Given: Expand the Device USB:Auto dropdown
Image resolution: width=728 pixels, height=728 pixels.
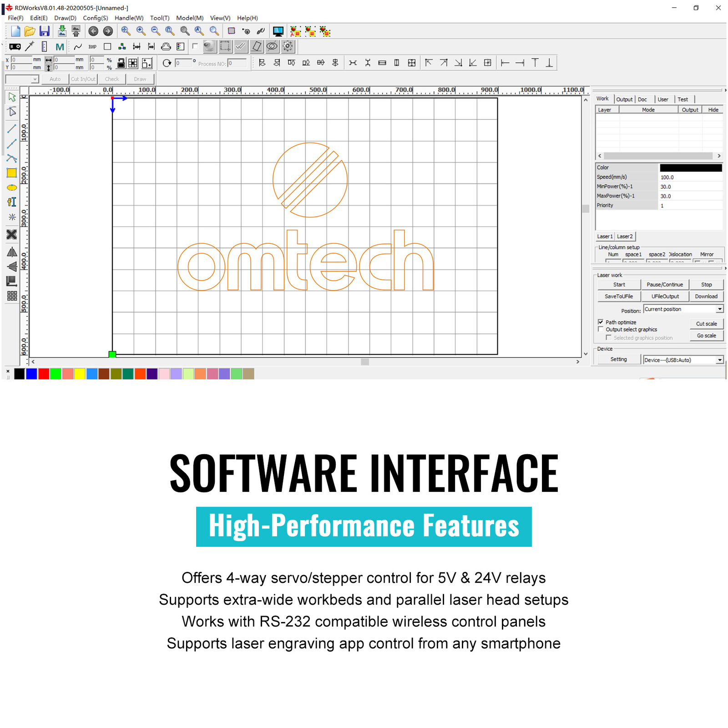Looking at the screenshot, I should point(719,360).
